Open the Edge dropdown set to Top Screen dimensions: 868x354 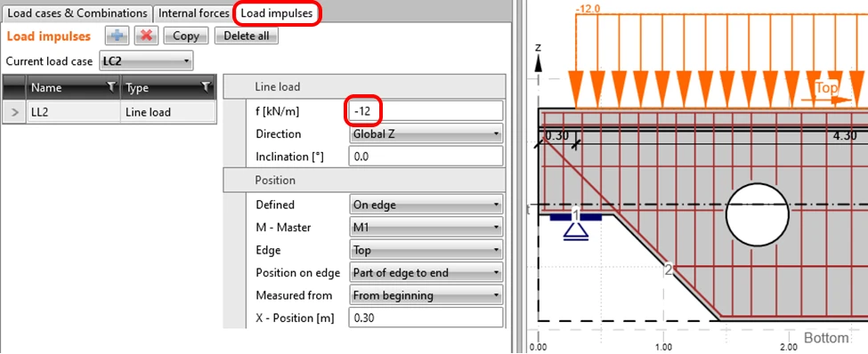point(426,250)
